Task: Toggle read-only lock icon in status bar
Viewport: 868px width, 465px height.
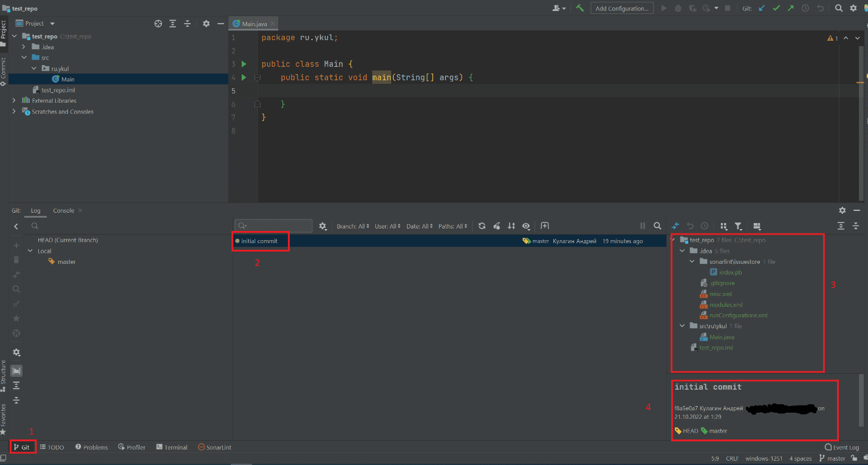Action: [x=854, y=458]
